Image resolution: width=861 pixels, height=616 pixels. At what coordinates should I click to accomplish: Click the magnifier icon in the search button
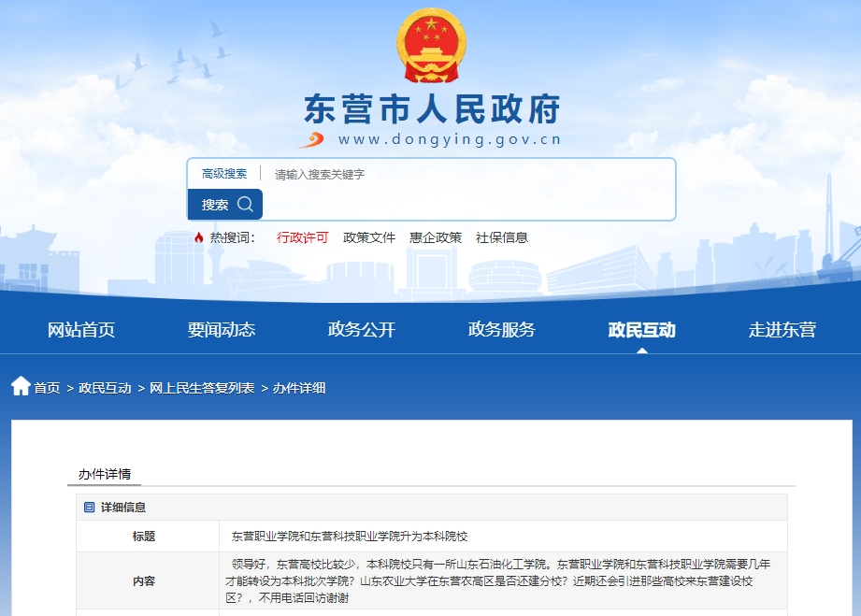(x=244, y=204)
